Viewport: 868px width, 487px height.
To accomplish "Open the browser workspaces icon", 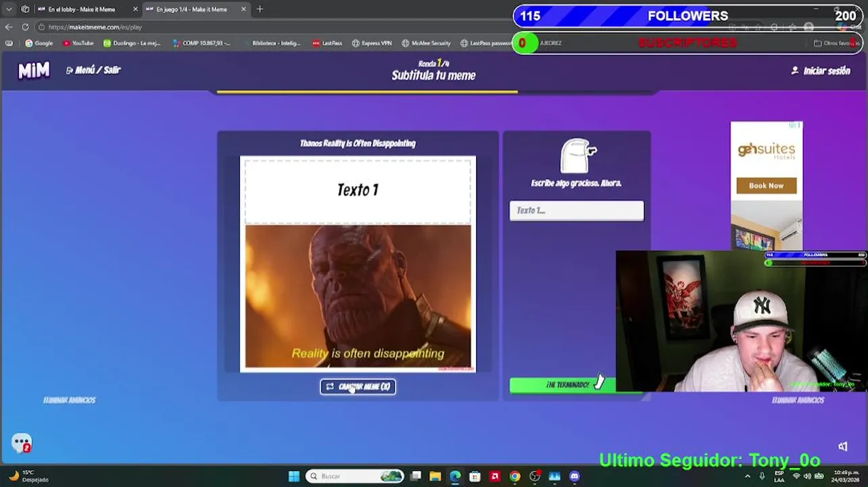I will click(25, 9).
